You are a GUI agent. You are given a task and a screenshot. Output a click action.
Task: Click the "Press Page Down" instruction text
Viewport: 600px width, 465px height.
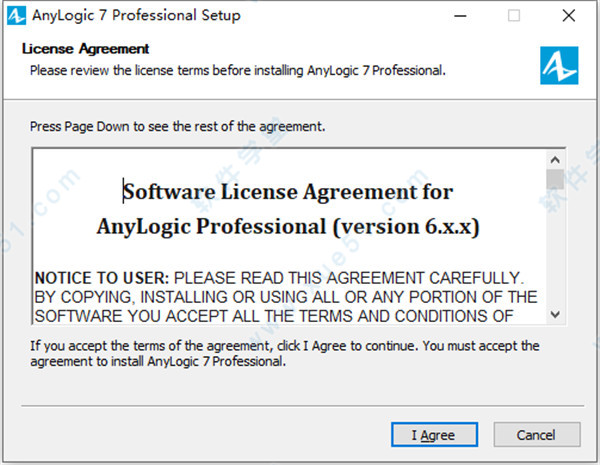click(x=178, y=127)
